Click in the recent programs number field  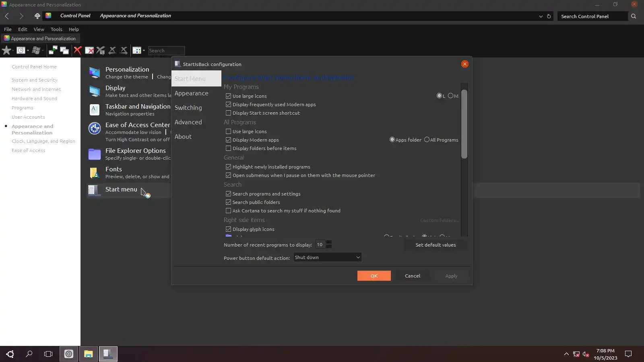320,245
